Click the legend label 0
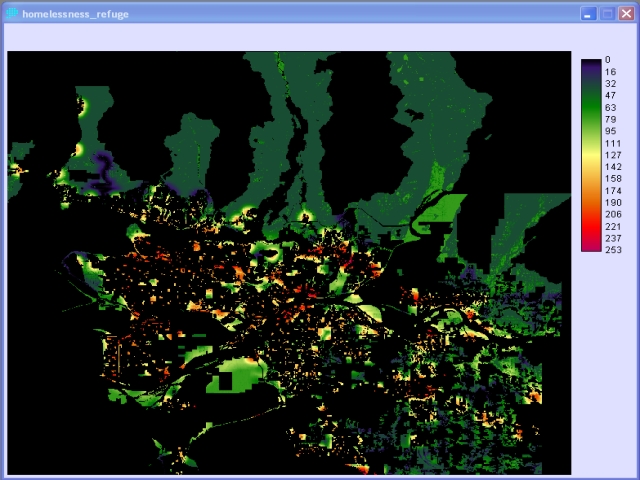Image resolution: width=640 pixels, height=480 pixels. click(607, 60)
